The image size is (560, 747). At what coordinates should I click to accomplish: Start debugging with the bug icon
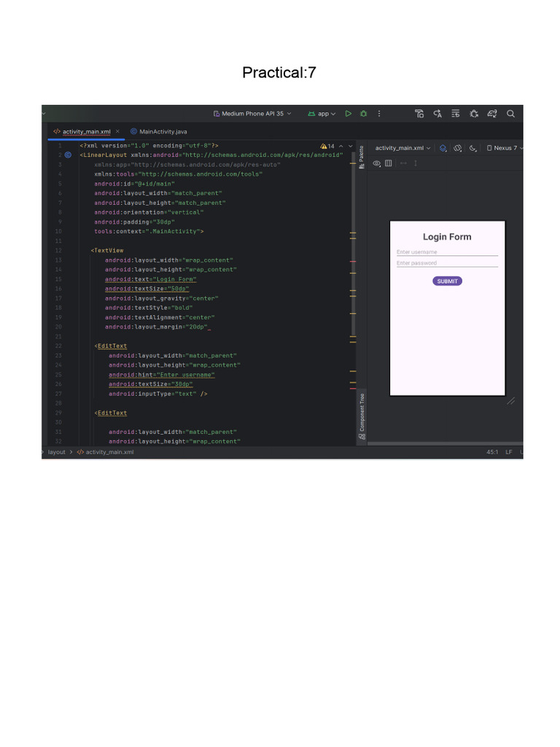[364, 114]
